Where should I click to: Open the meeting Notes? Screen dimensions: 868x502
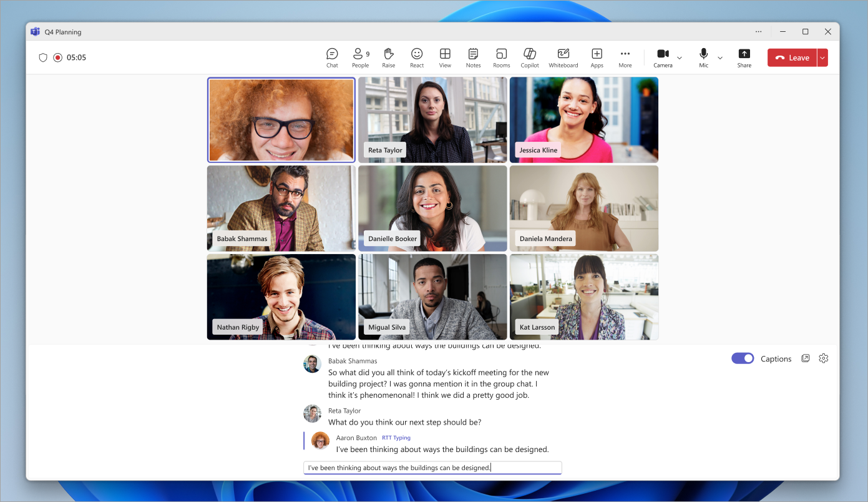[x=473, y=57]
